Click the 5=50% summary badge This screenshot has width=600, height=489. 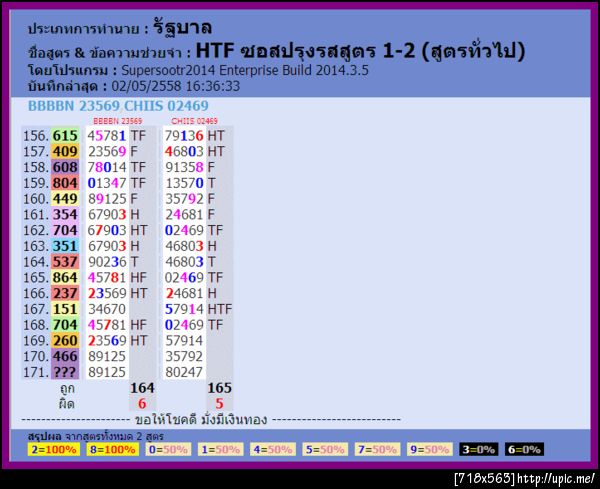[325, 450]
